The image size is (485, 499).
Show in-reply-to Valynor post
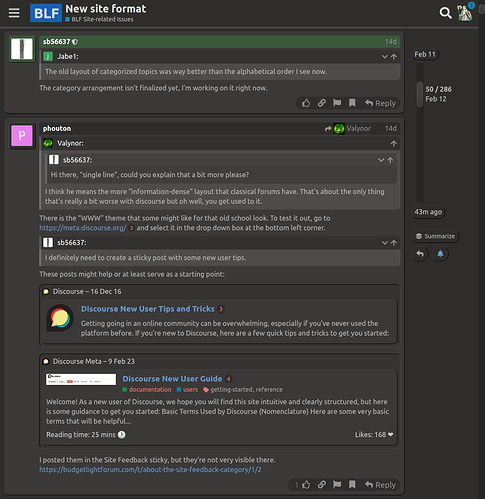pos(348,128)
